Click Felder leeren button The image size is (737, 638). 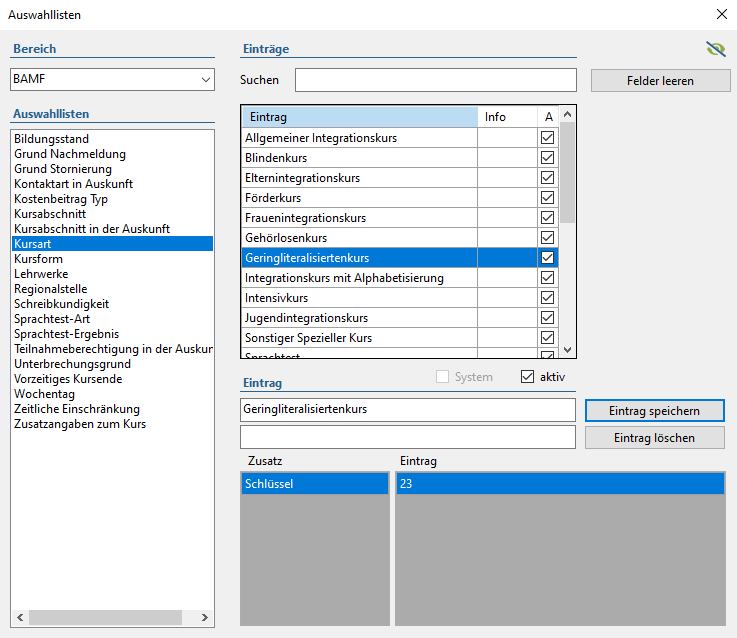click(x=660, y=81)
